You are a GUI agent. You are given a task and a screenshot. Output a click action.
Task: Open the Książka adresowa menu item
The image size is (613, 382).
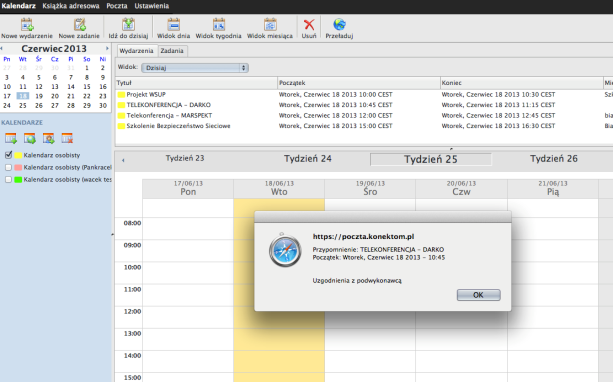(71, 6)
